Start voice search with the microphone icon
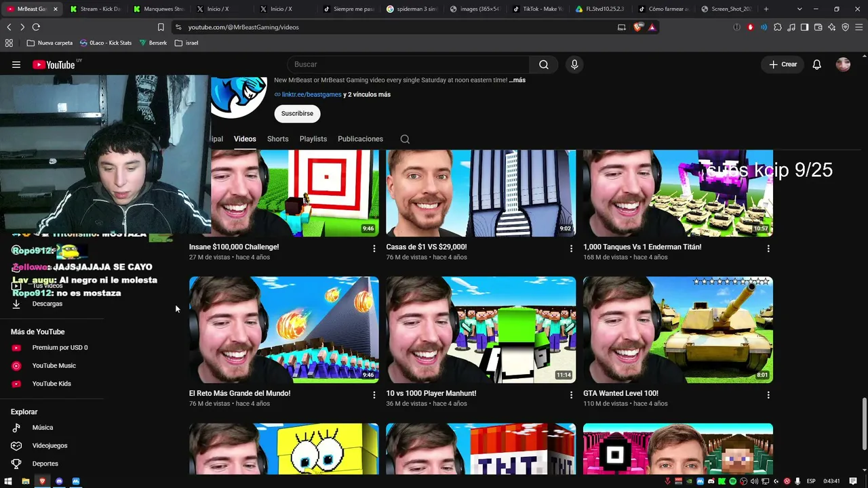The height and width of the screenshot is (488, 868). (574, 64)
